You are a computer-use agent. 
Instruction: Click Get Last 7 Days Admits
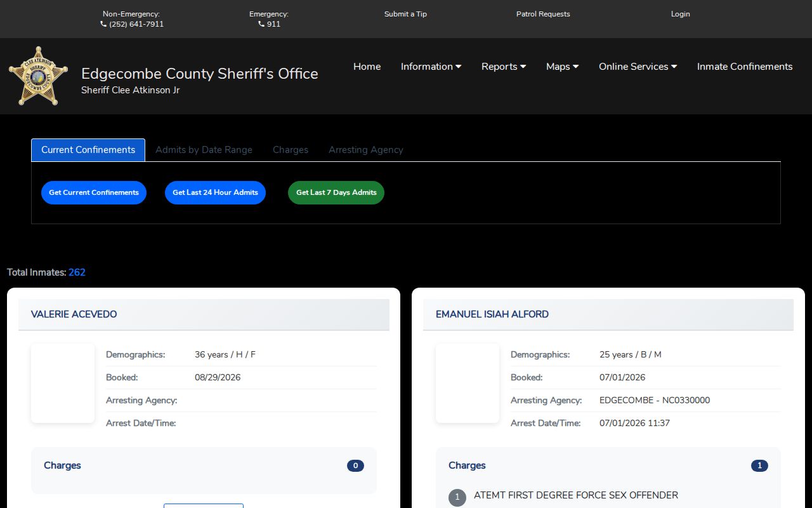pyautogui.click(x=336, y=192)
